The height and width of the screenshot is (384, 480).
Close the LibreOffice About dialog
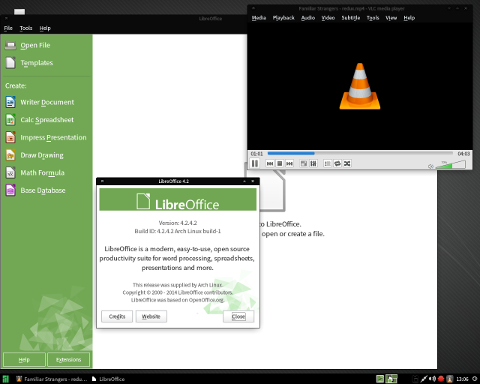(238, 316)
